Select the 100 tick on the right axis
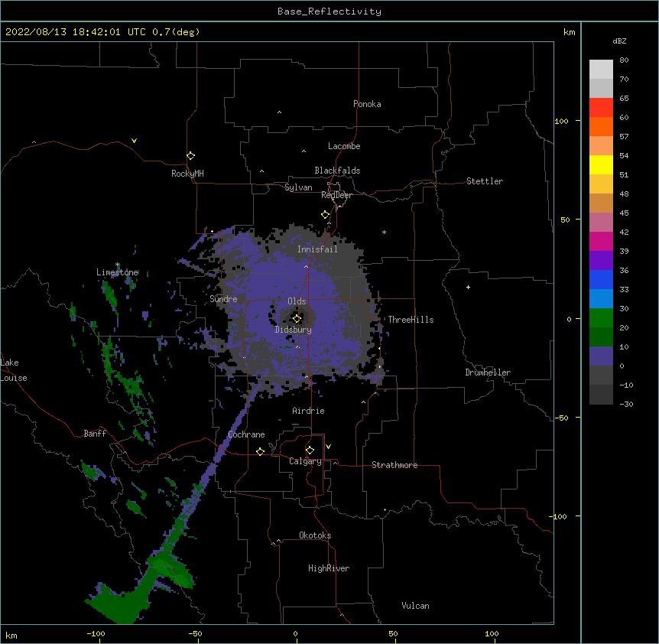659x644 pixels. (x=561, y=121)
